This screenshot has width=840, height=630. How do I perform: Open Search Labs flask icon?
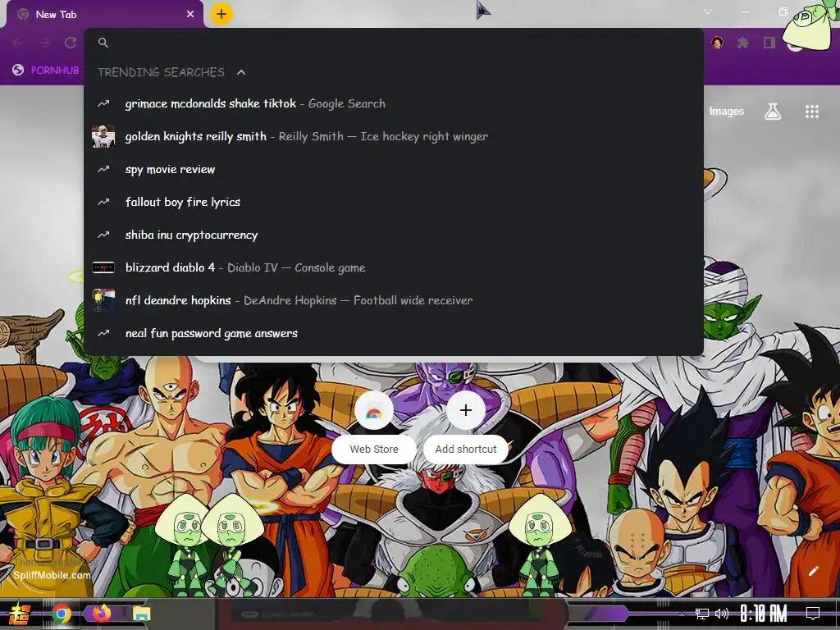pyautogui.click(x=773, y=112)
